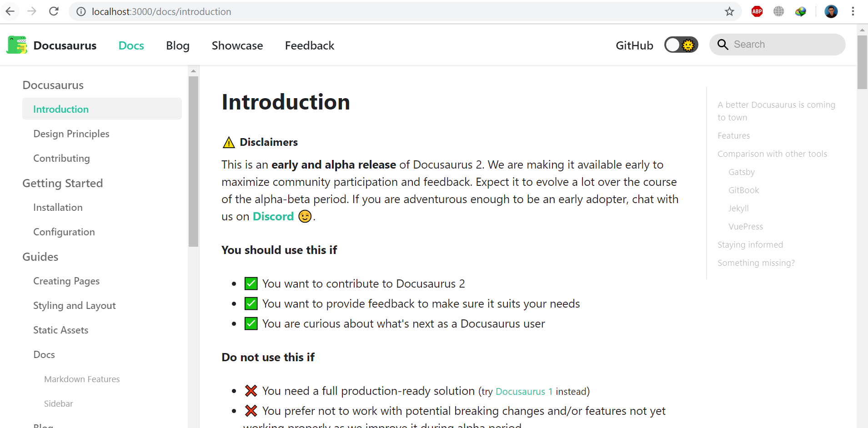The width and height of the screenshot is (868, 428).
Task: Open Contributing in the sidebar
Action: 61,158
